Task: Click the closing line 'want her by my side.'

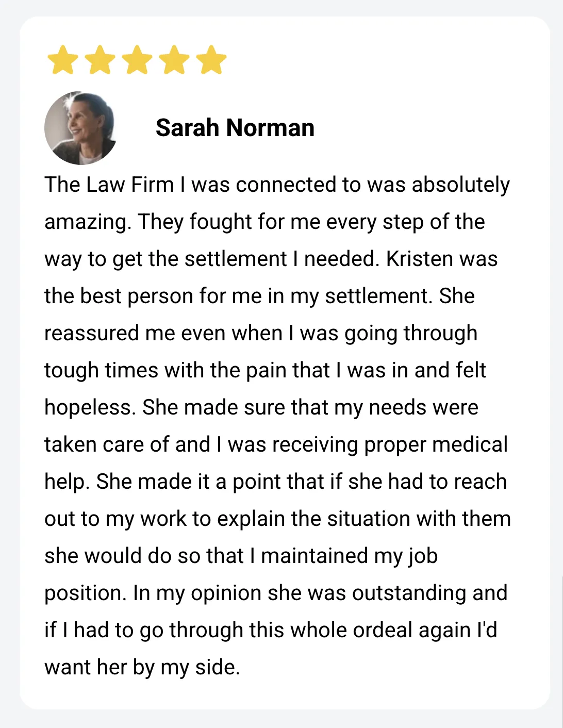Action: click(x=142, y=667)
